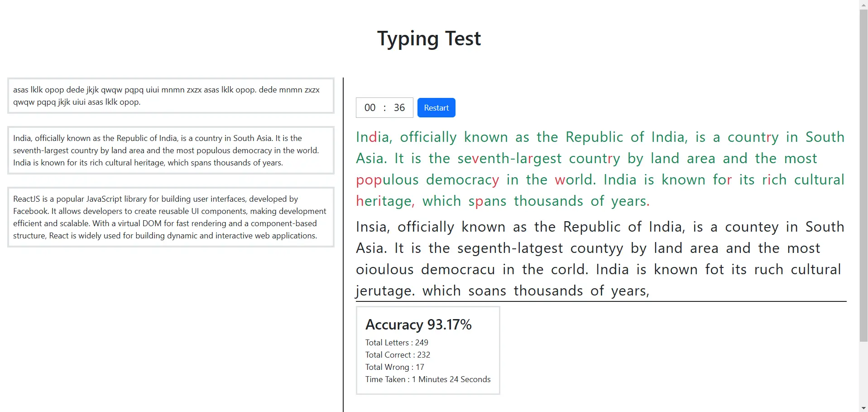This screenshot has width=868, height=412.
Task: Click the "Time Taken" result line
Action: (x=427, y=379)
